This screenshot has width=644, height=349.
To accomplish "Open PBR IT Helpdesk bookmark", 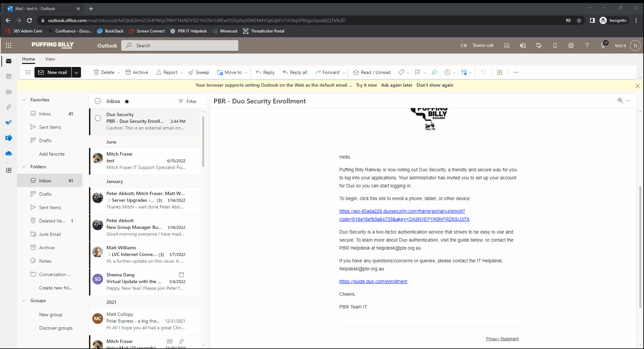I will tap(189, 31).
